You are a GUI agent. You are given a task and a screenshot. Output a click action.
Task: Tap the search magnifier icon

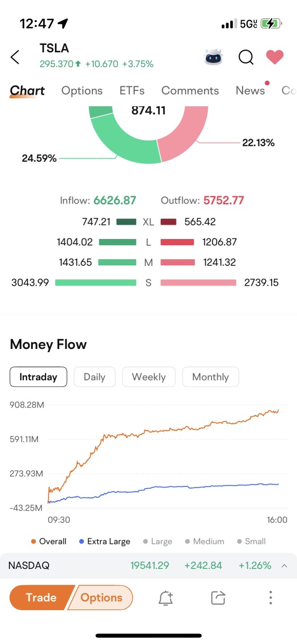(x=246, y=57)
